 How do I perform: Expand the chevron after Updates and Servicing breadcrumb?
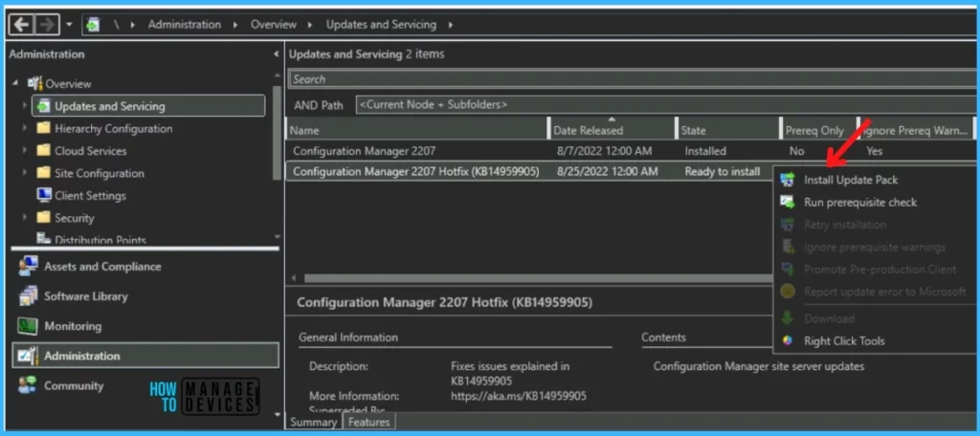[450, 25]
